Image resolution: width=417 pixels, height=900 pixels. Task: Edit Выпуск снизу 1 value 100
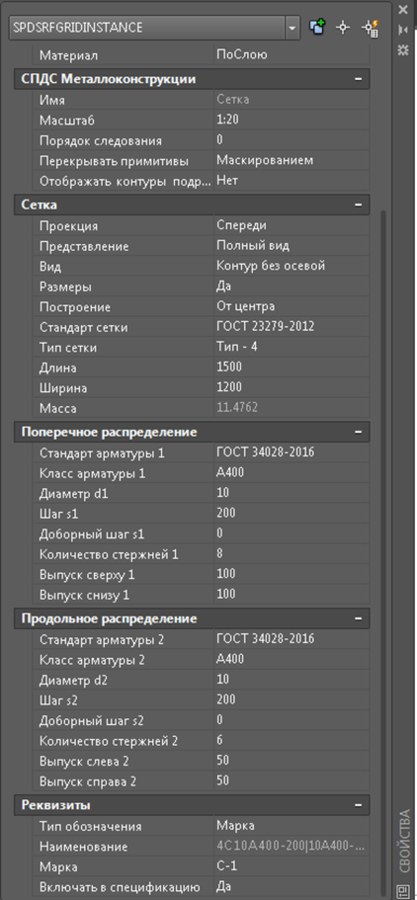(291, 594)
